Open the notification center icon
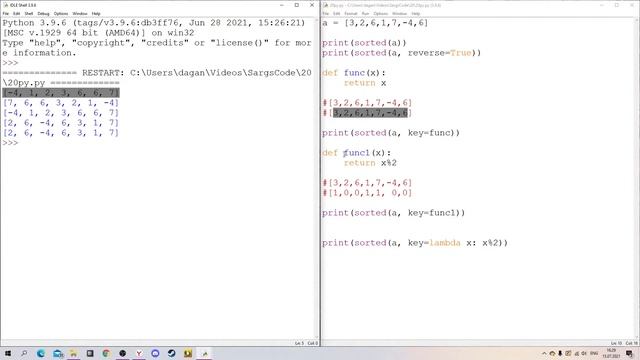The image size is (640, 360). pos(629,353)
